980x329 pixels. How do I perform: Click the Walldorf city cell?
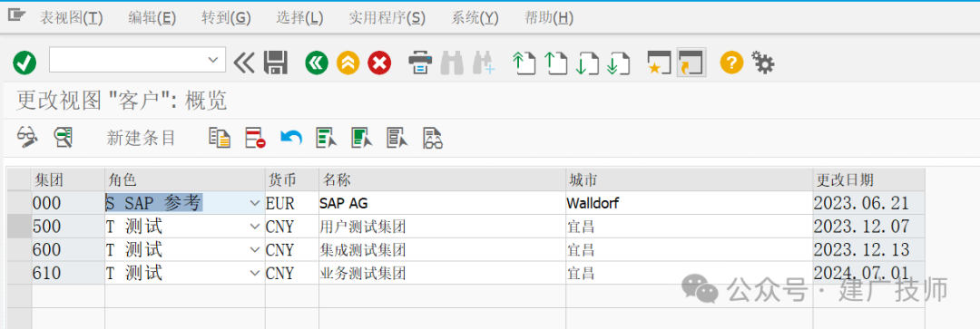click(x=689, y=203)
